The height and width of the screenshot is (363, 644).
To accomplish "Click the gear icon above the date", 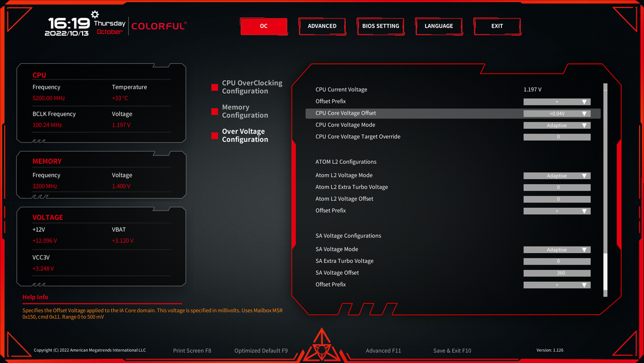I will [x=95, y=15].
